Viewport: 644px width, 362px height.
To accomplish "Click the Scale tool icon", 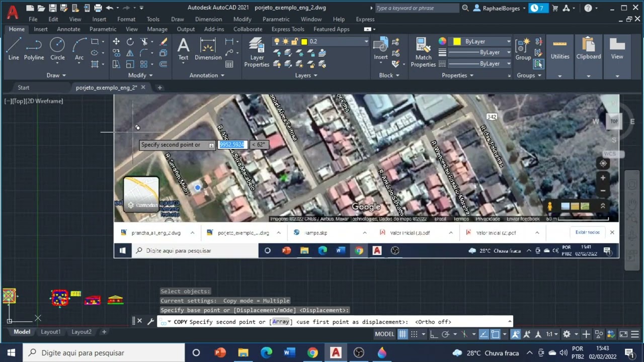I will [x=130, y=64].
